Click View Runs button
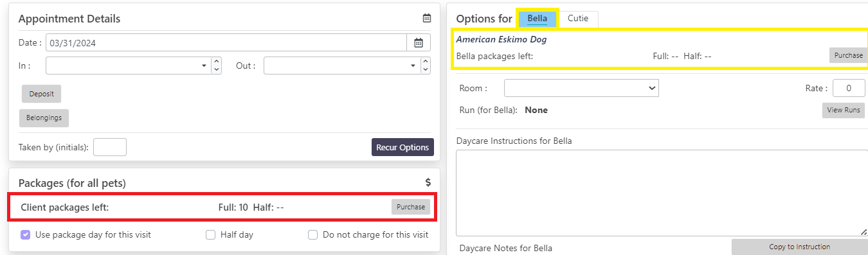This screenshot has width=868, height=255. click(x=844, y=110)
